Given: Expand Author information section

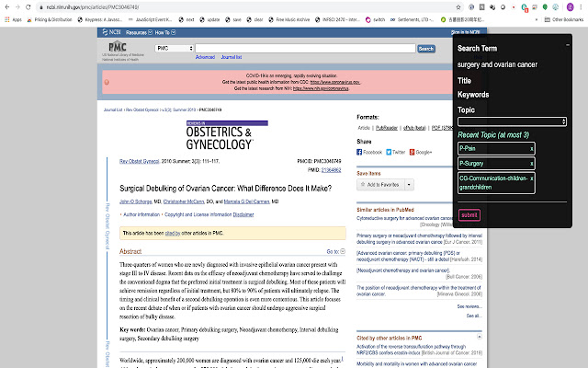Looking at the screenshot, I should tap(141, 214).
